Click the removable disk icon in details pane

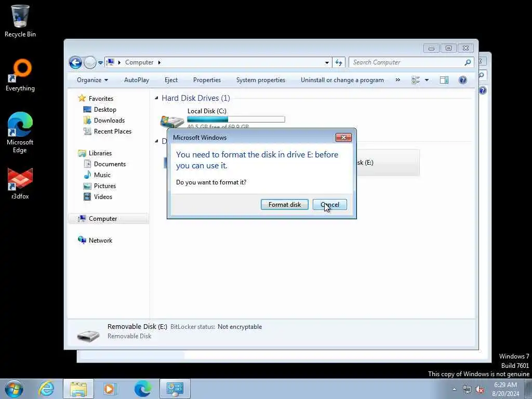88,336
